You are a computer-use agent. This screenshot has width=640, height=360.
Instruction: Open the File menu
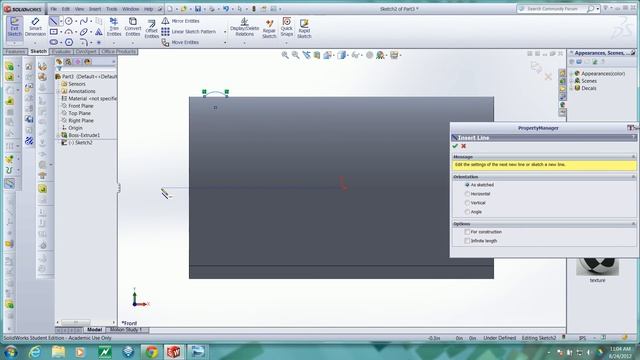pos(53,9)
